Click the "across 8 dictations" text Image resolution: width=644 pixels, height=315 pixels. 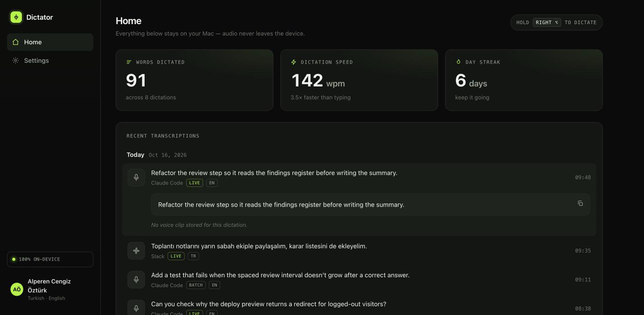[x=151, y=97]
